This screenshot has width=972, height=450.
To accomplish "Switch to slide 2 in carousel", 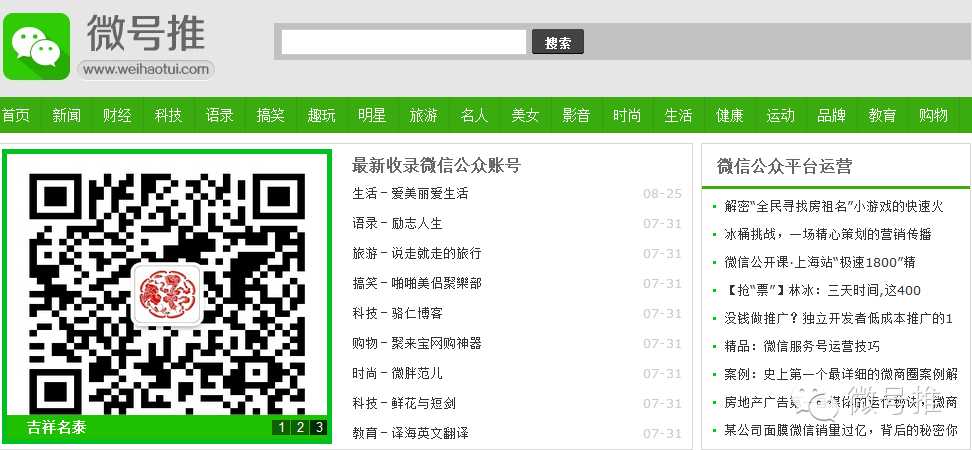I will click(x=300, y=427).
